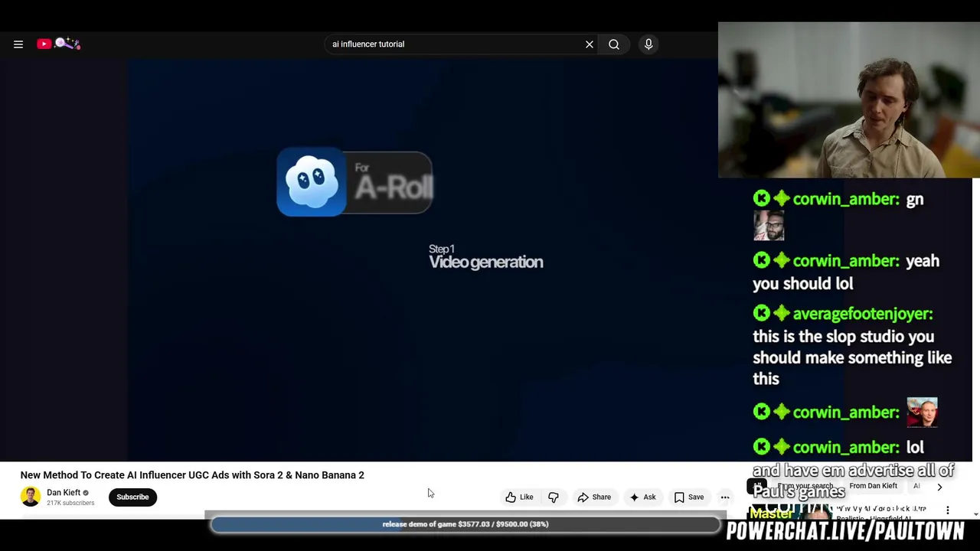The image size is (980, 551).
Task: Go to the YouTube home logo
Action: pyautogui.click(x=58, y=44)
